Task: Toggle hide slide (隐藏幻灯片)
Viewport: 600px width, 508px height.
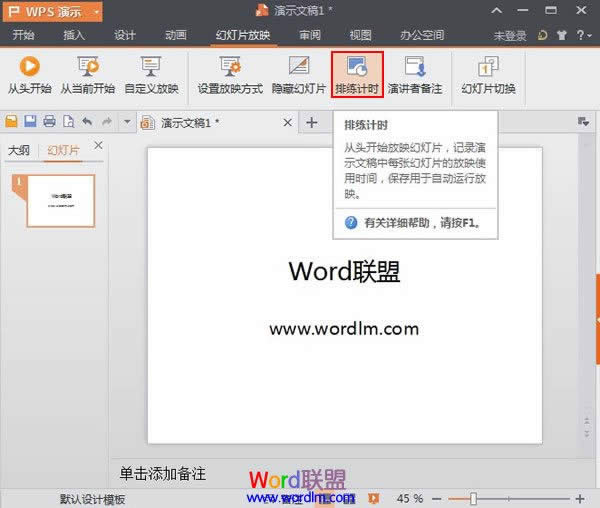Action: (299, 75)
